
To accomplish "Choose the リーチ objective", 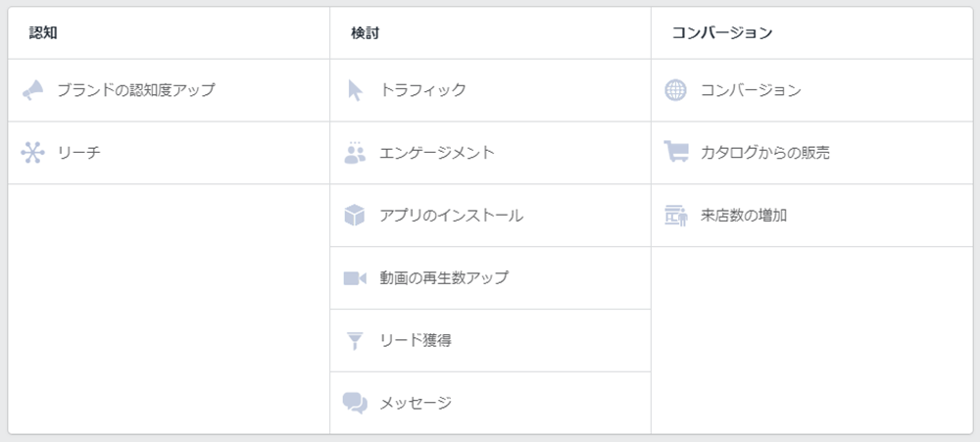I will (x=78, y=153).
